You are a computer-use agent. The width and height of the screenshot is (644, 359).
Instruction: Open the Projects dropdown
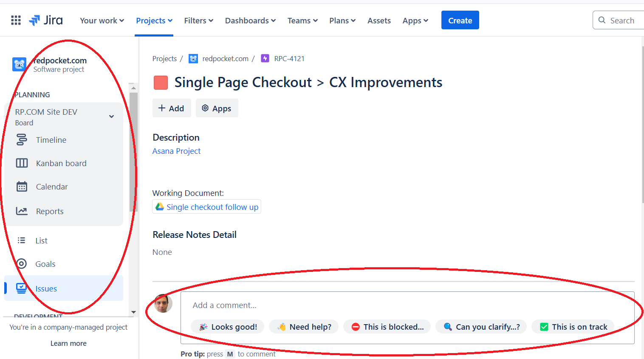pyautogui.click(x=154, y=20)
